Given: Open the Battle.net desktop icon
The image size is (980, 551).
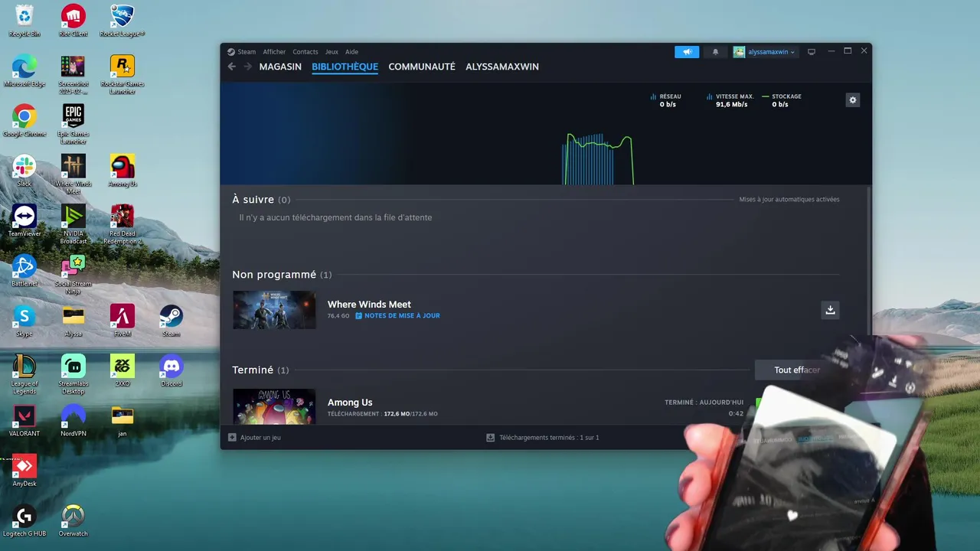Looking at the screenshot, I should (24, 270).
